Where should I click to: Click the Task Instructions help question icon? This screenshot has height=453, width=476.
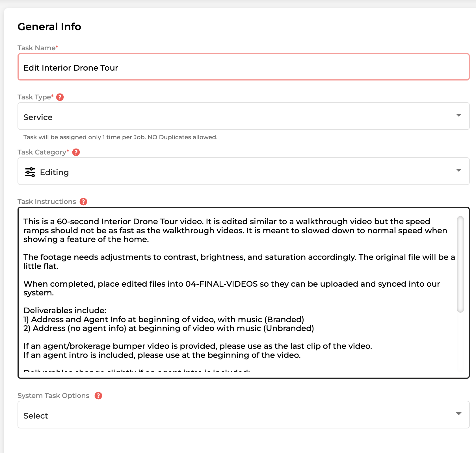click(x=83, y=202)
